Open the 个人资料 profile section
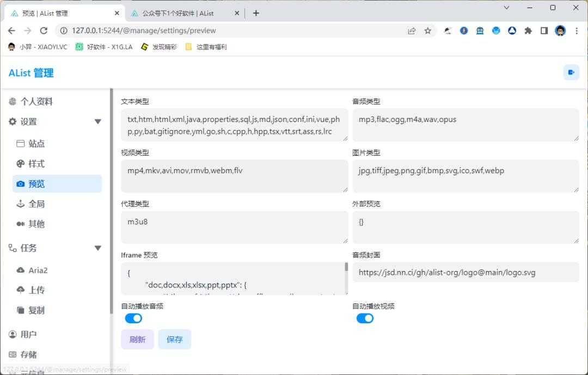Image resolution: width=588 pixels, height=375 pixels. click(x=35, y=101)
